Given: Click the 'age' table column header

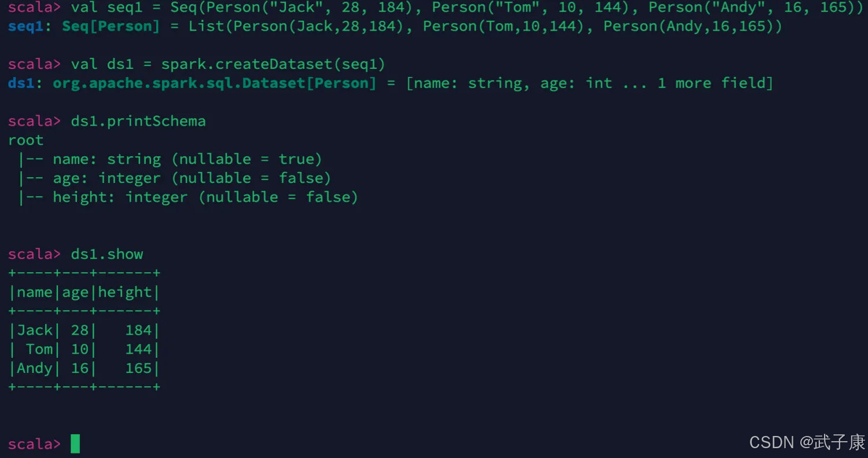Looking at the screenshot, I should coord(75,292).
